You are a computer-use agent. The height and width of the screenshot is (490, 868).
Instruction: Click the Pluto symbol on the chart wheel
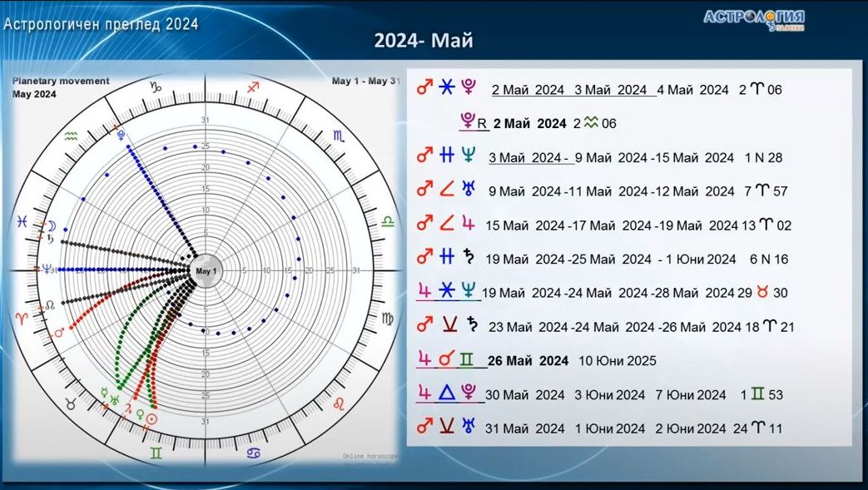pyautogui.click(x=120, y=134)
